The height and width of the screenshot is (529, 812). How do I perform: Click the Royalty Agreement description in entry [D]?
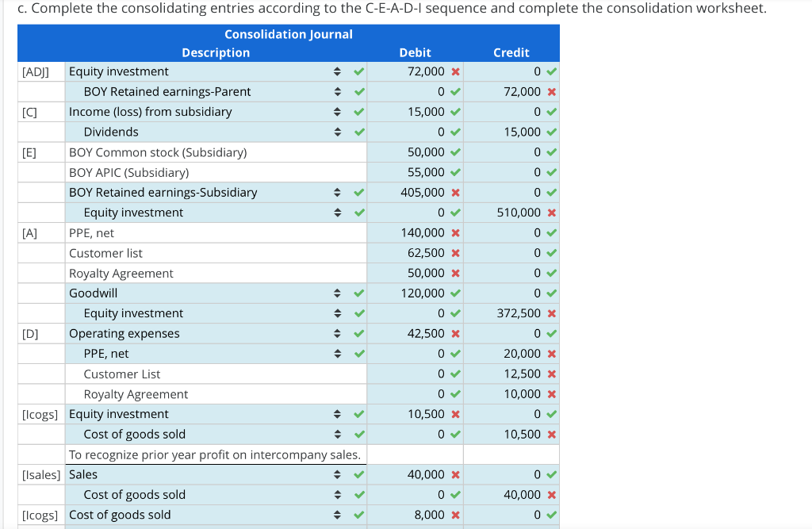[x=136, y=394]
